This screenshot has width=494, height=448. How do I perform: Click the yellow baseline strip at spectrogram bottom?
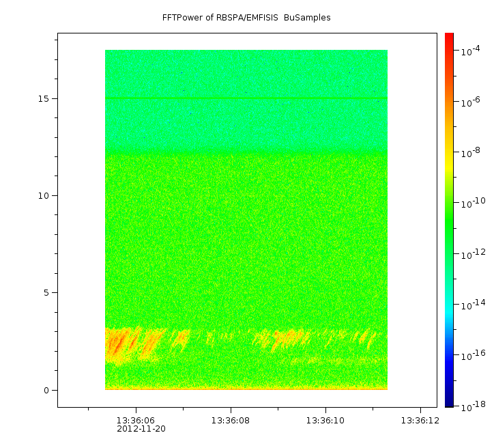click(x=246, y=387)
